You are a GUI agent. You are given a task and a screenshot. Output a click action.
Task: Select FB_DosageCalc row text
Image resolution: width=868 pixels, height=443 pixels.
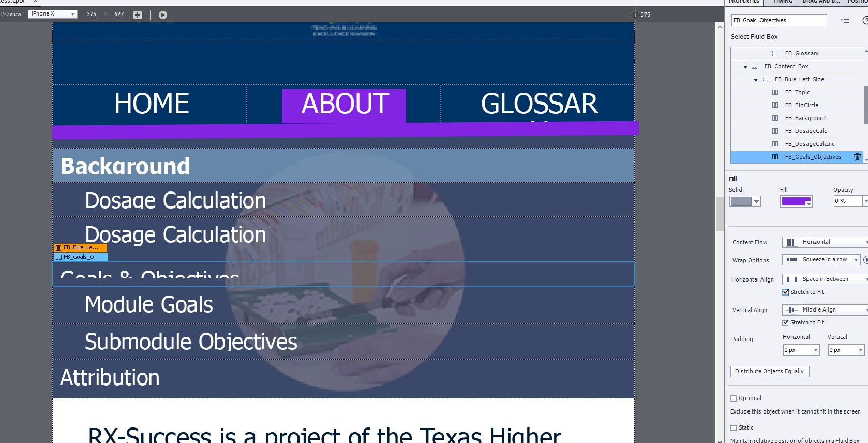coord(805,131)
